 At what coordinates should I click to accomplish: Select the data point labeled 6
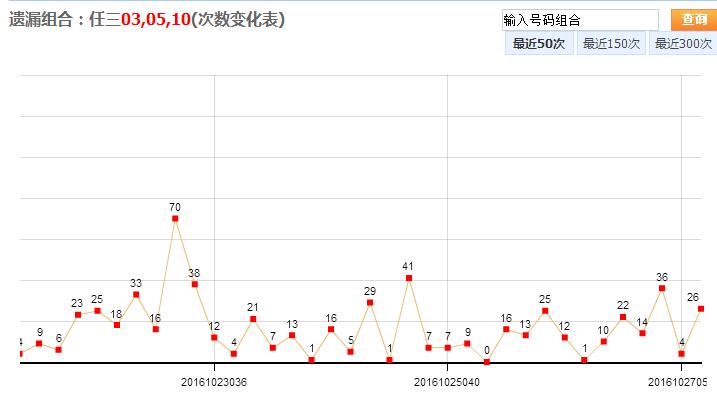coord(59,350)
